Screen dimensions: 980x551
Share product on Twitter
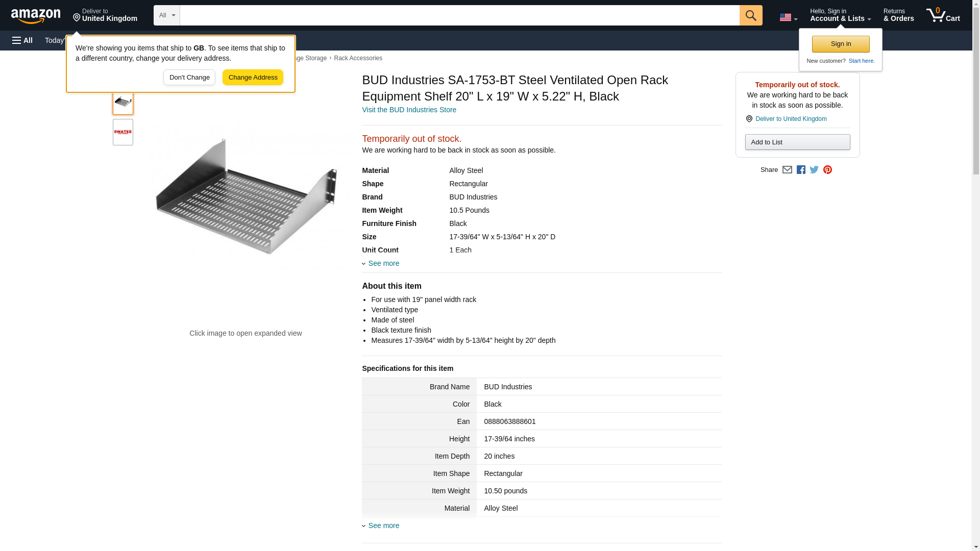pyautogui.click(x=814, y=170)
